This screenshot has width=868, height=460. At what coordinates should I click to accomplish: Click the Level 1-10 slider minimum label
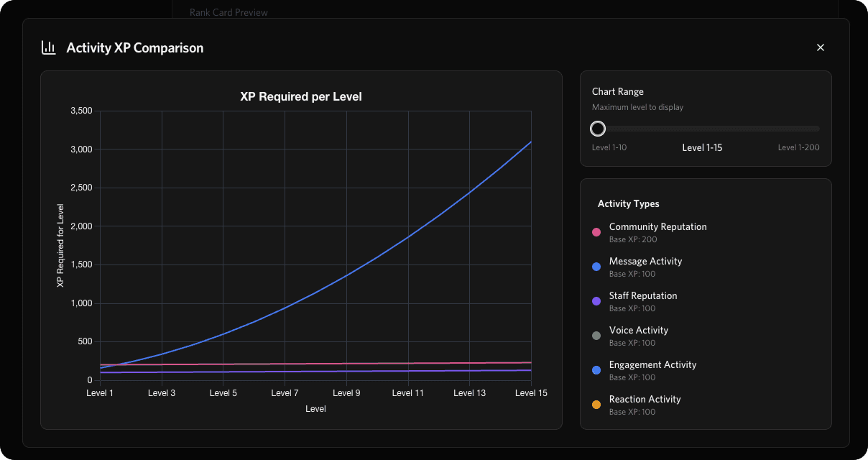[609, 147]
